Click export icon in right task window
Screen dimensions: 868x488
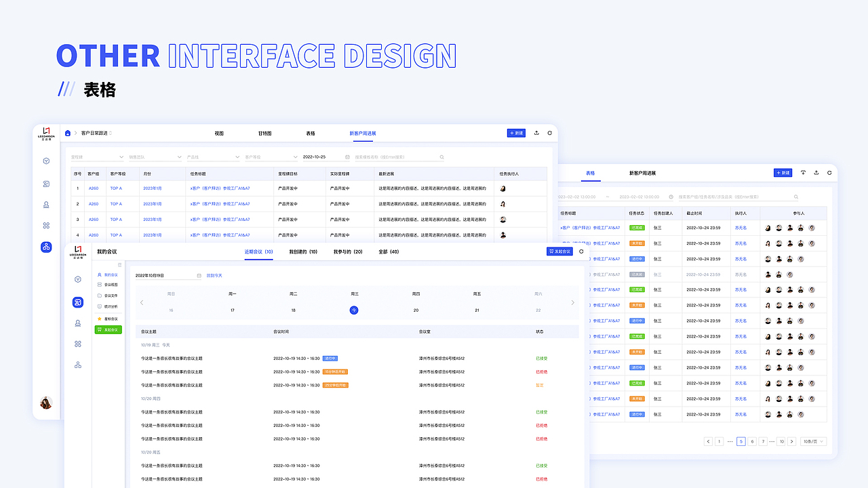click(x=816, y=173)
